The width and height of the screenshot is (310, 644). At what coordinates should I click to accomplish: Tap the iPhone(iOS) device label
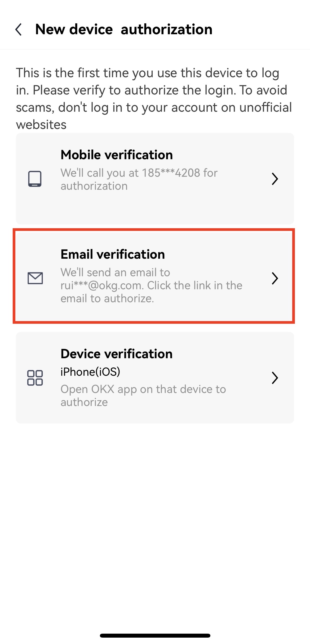(90, 372)
